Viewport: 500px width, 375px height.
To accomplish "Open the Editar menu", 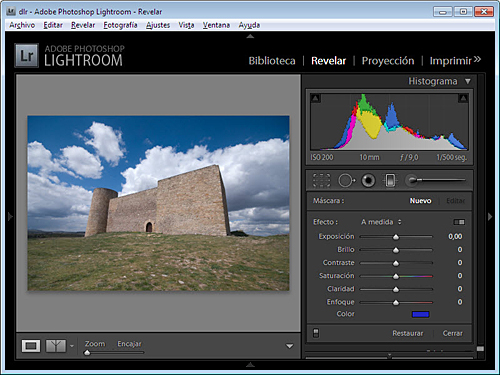I will (x=53, y=25).
